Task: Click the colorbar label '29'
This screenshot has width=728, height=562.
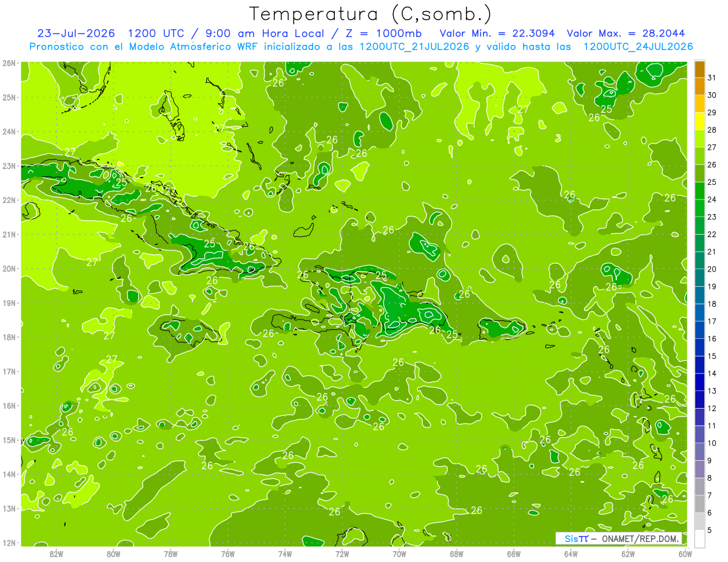Action: (712, 113)
